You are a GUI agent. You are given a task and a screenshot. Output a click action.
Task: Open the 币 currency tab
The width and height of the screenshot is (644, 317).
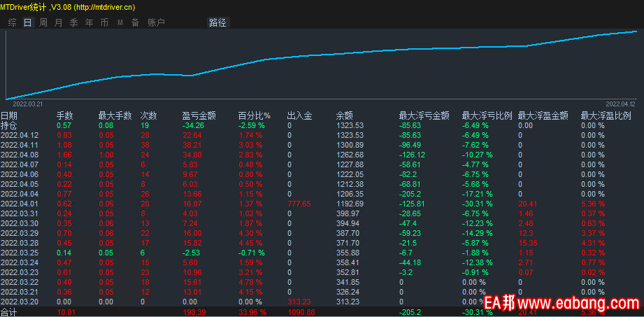point(104,22)
